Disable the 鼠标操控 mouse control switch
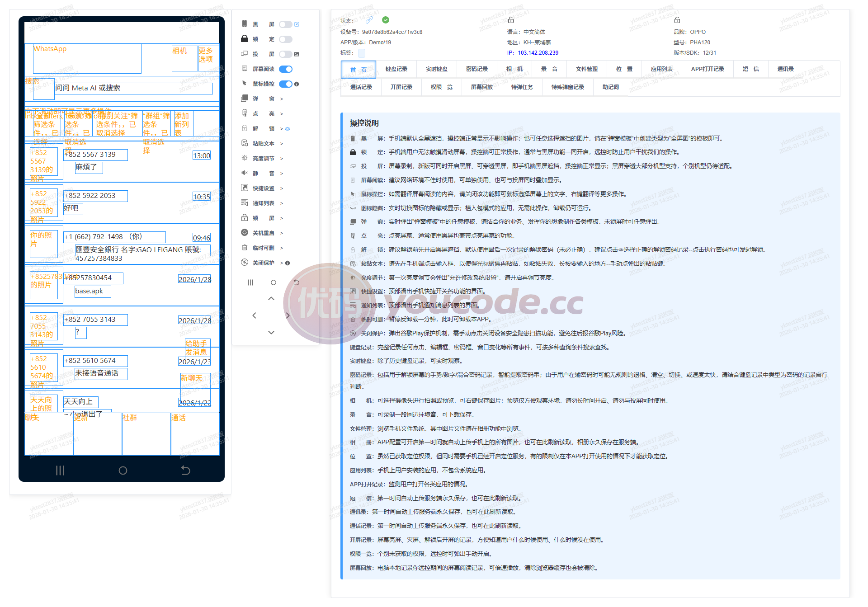This screenshot has height=607, width=868. coord(285,84)
